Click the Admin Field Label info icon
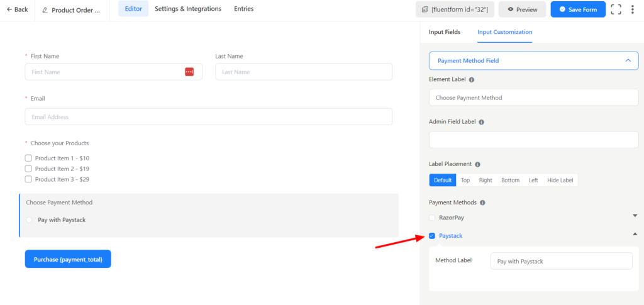The height and width of the screenshot is (305, 644). coord(481,122)
